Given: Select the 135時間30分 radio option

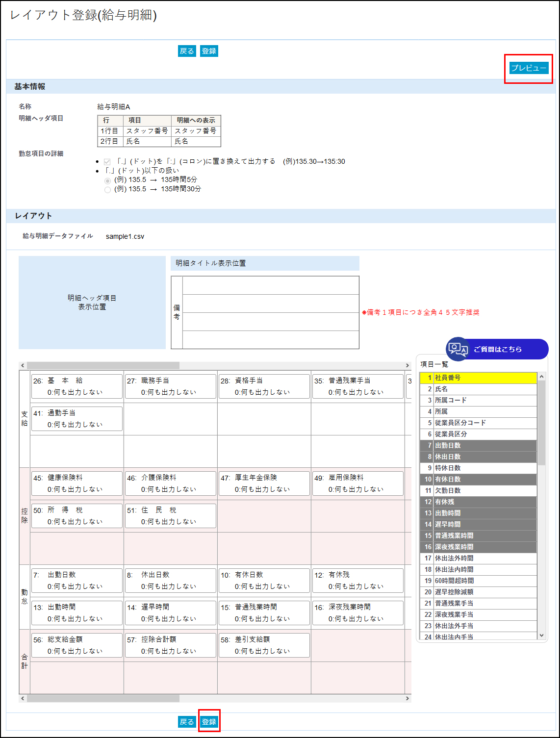Looking at the screenshot, I should (x=108, y=190).
